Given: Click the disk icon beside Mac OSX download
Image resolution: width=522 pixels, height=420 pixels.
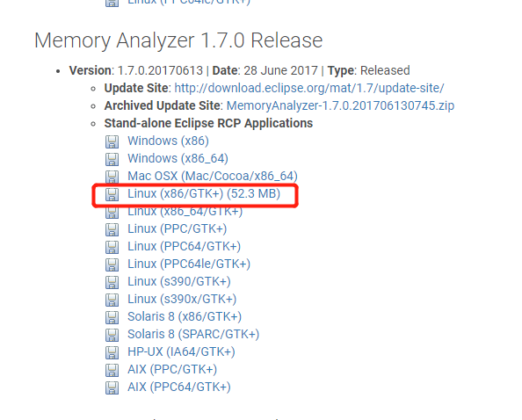Looking at the screenshot, I should pos(112,177).
